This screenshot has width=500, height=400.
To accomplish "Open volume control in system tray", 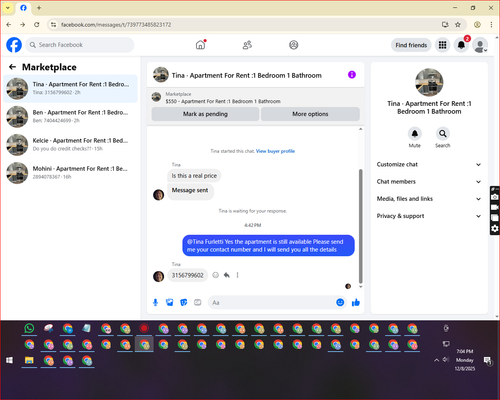I will [446, 360].
